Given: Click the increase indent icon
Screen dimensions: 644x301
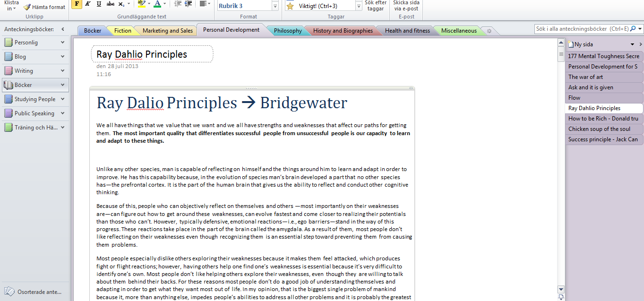Looking at the screenshot, I should pos(188,4).
